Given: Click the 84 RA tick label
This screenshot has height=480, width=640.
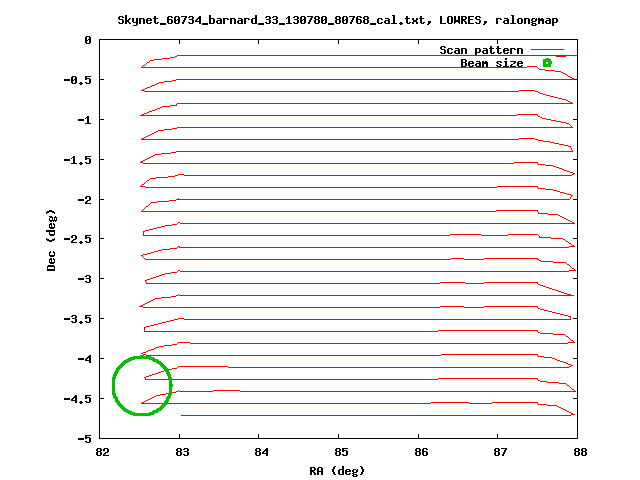Looking at the screenshot, I should pyautogui.click(x=262, y=452).
